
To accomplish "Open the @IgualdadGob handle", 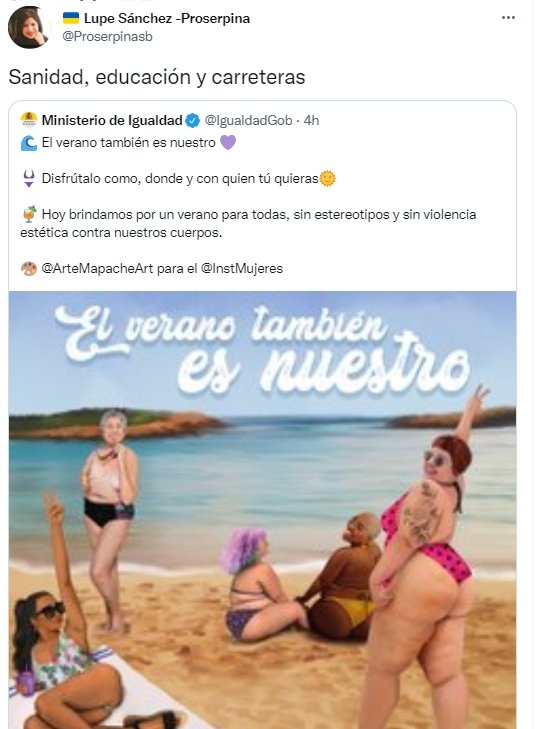I will click(248, 120).
